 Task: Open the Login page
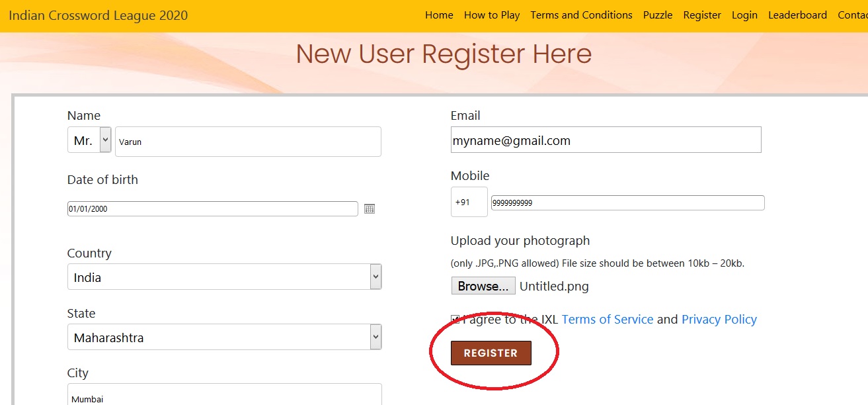point(744,15)
